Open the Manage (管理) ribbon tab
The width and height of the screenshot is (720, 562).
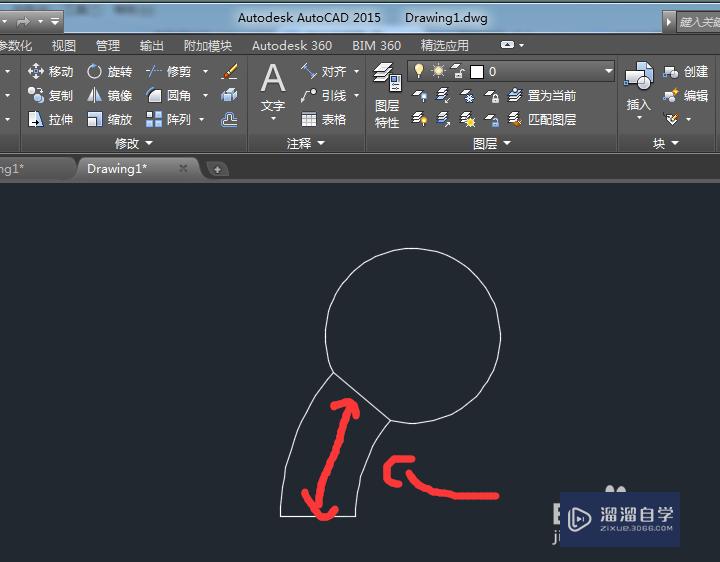107,45
